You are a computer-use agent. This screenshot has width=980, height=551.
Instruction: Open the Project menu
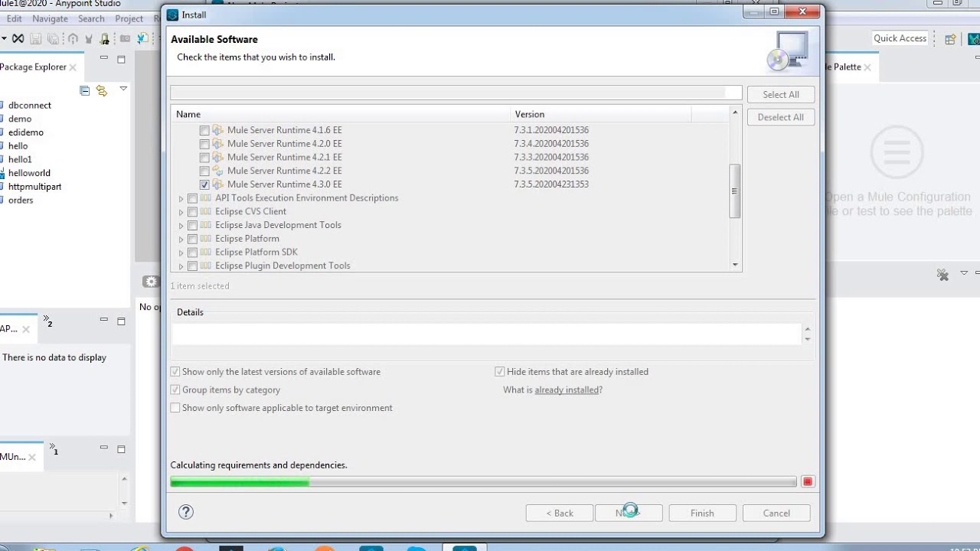coord(129,18)
